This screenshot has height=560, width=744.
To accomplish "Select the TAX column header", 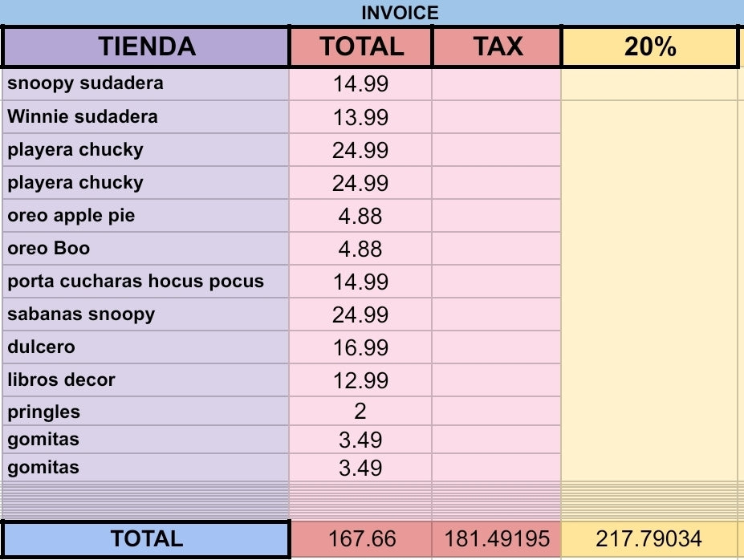I will pyautogui.click(x=497, y=47).
